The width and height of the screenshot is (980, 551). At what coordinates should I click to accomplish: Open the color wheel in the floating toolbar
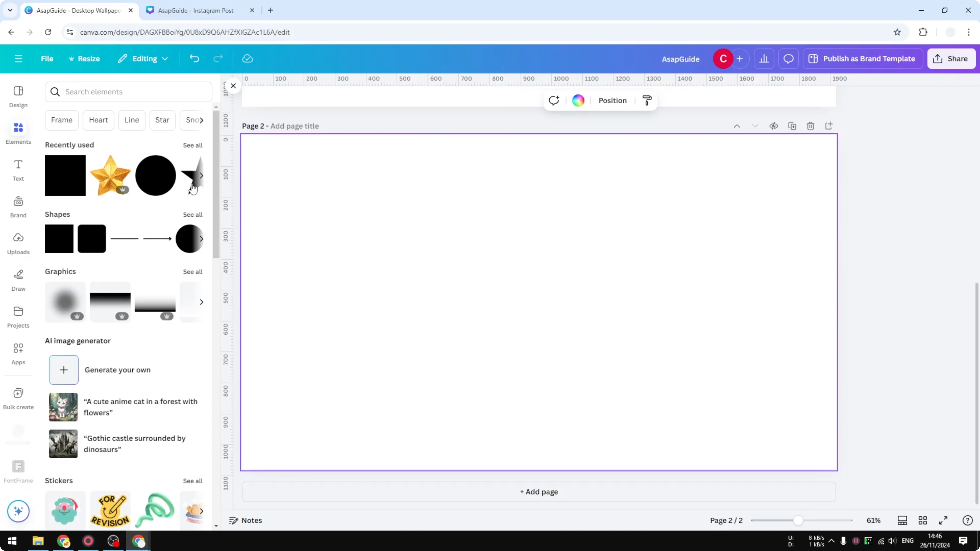(578, 100)
